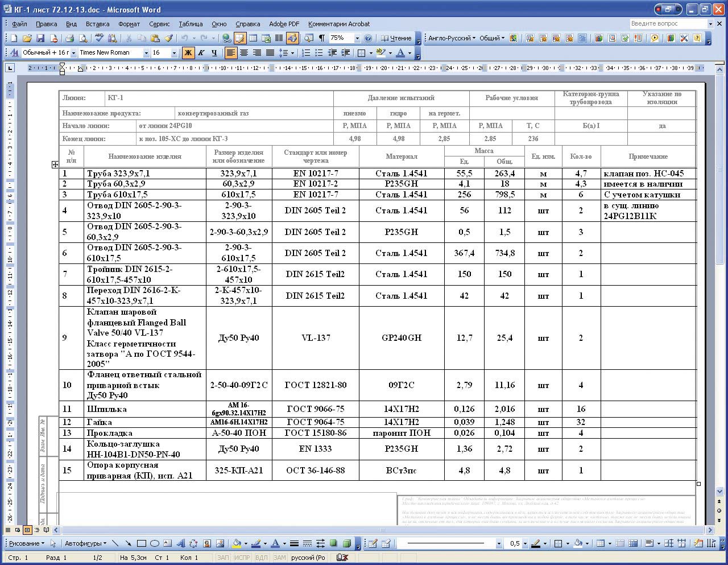Click the Insert Picture icon on Drawing toolbar
The height and width of the screenshot is (565, 728).
pos(220,543)
